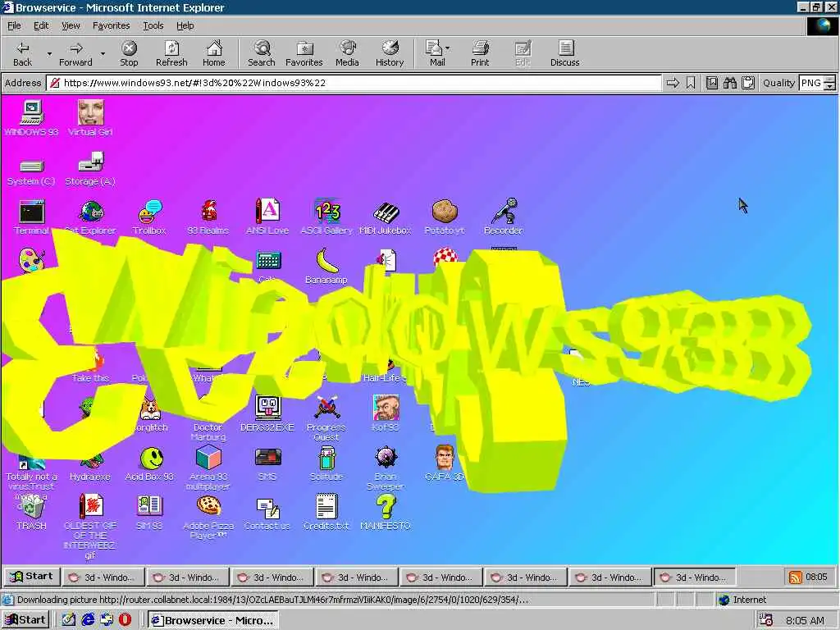Viewport: 840px width, 630px height.
Task: Open the MANIFESTO question mark icon
Action: point(386,512)
